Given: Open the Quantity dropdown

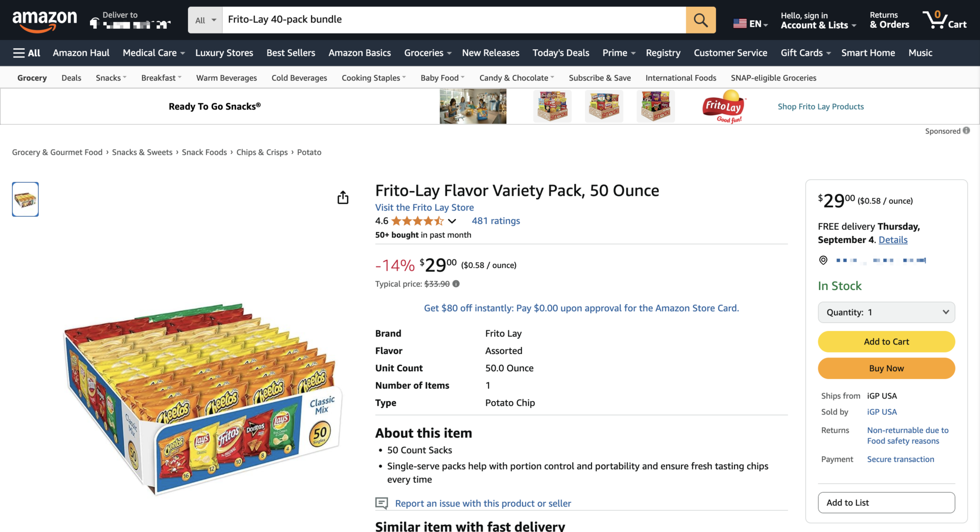Looking at the screenshot, I should pyautogui.click(x=886, y=312).
